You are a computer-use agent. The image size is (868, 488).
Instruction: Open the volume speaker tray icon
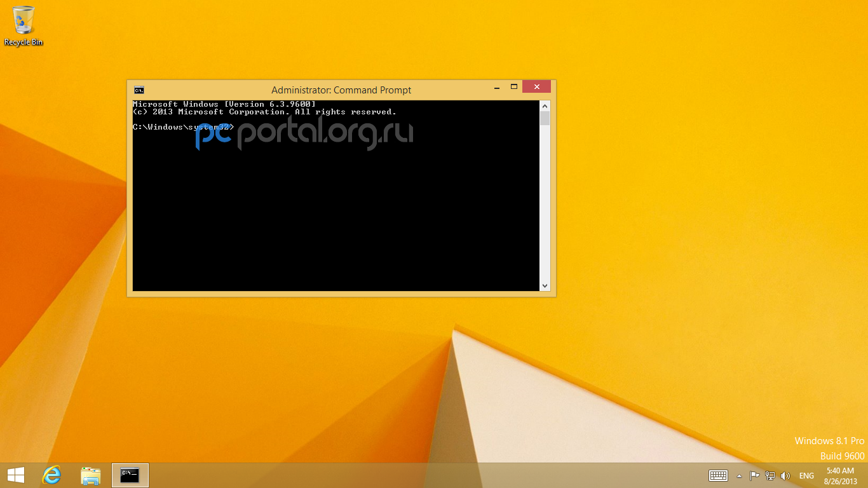[785, 475]
